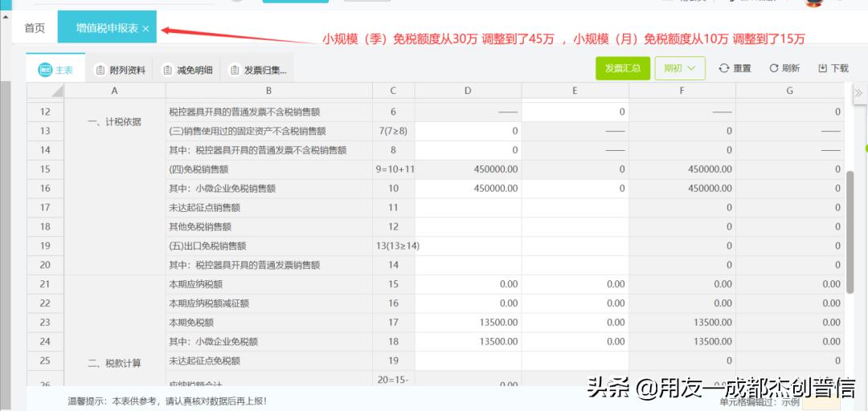Click the (四)免税销售额 label
The image size is (868, 411).
(199, 169)
